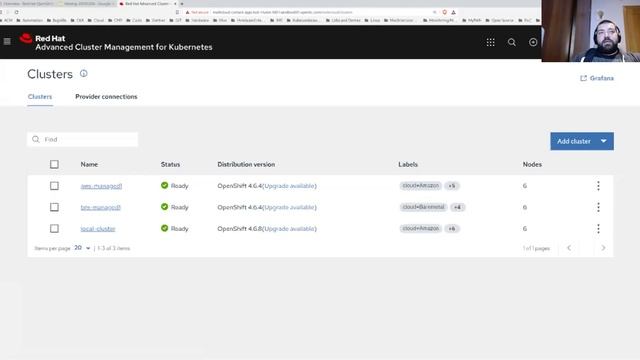Image resolution: width=640 pixels, height=360 pixels.
Task: Click the presenter webcam thumbnail
Action: tap(591, 31)
